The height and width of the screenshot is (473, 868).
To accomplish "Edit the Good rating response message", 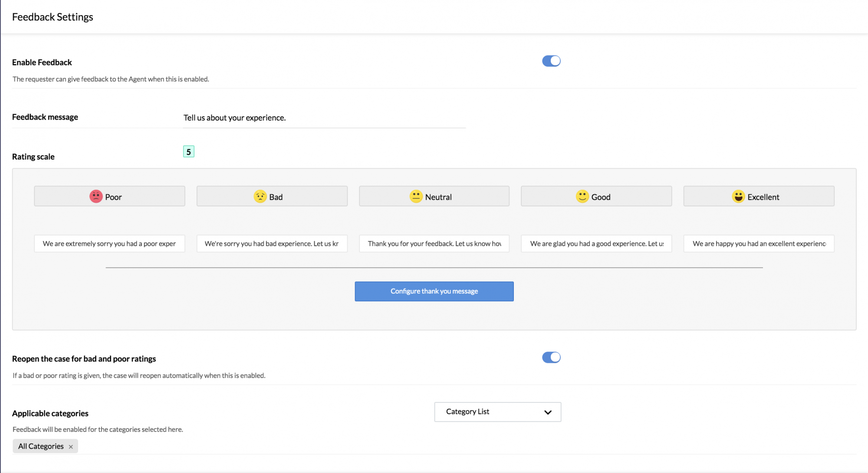I will coord(596,244).
